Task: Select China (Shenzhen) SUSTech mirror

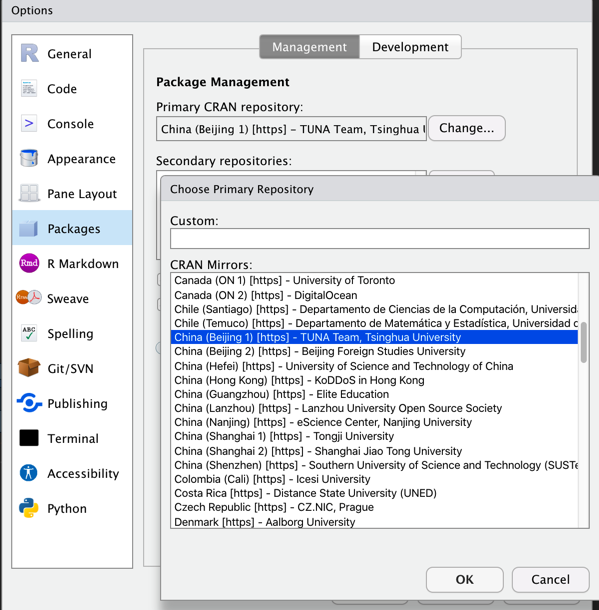Action: tap(374, 465)
